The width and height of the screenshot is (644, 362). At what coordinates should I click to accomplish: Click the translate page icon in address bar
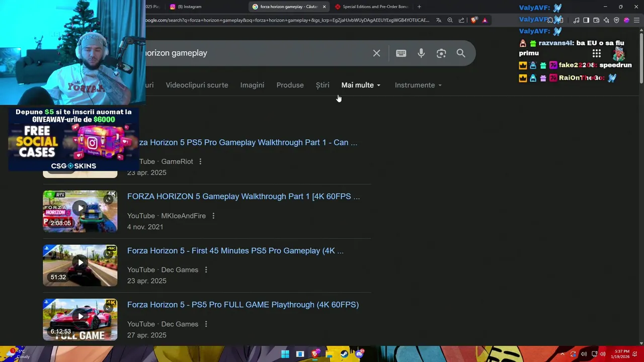click(x=439, y=20)
